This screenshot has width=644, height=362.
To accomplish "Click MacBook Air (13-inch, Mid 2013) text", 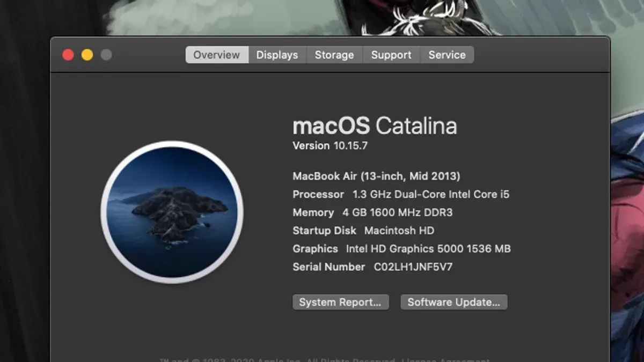I will (376, 176).
